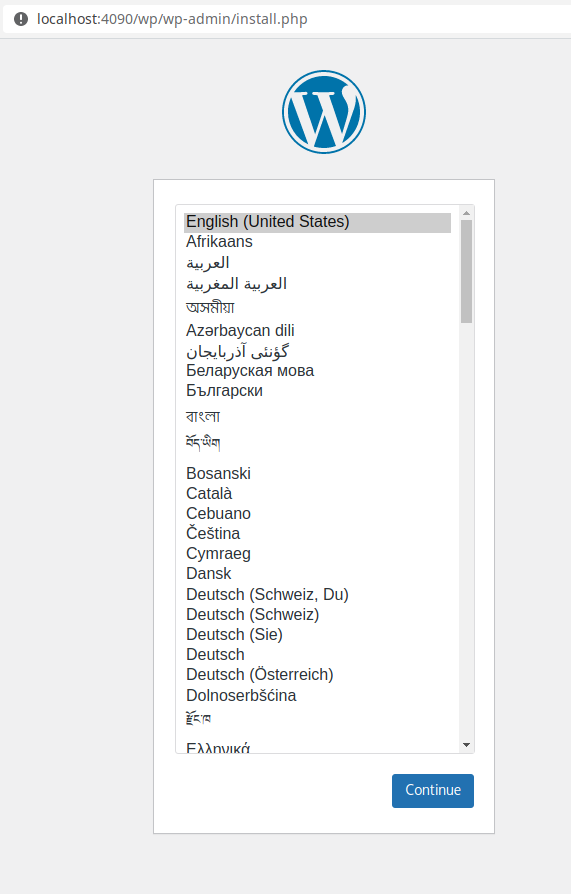
Task: Select Deutsch (Schweiz) option
Action: click(x=318, y=615)
